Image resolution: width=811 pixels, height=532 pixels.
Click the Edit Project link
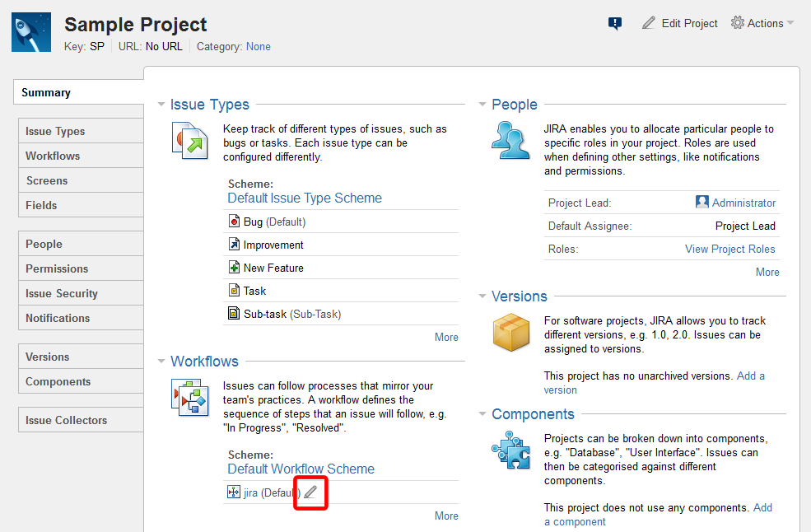689,23
